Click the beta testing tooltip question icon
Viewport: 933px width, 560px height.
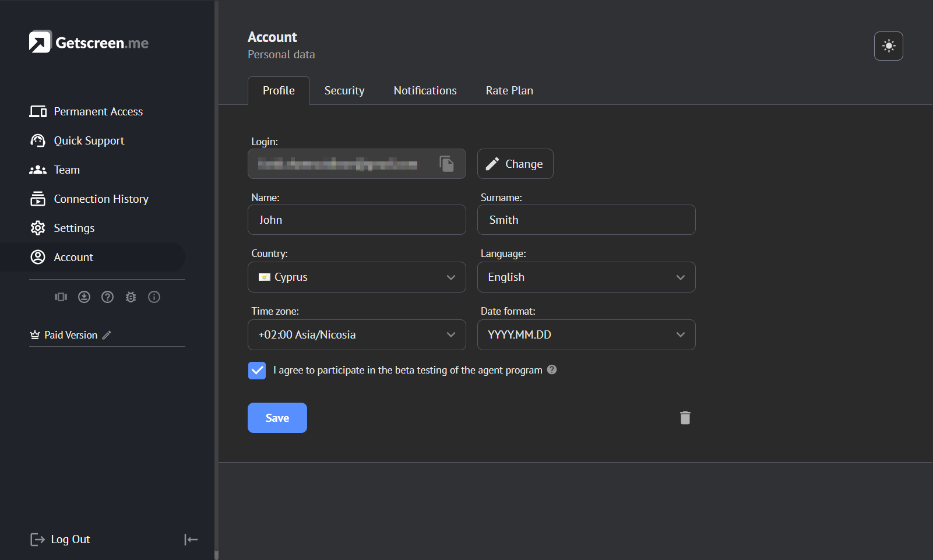[x=552, y=369]
